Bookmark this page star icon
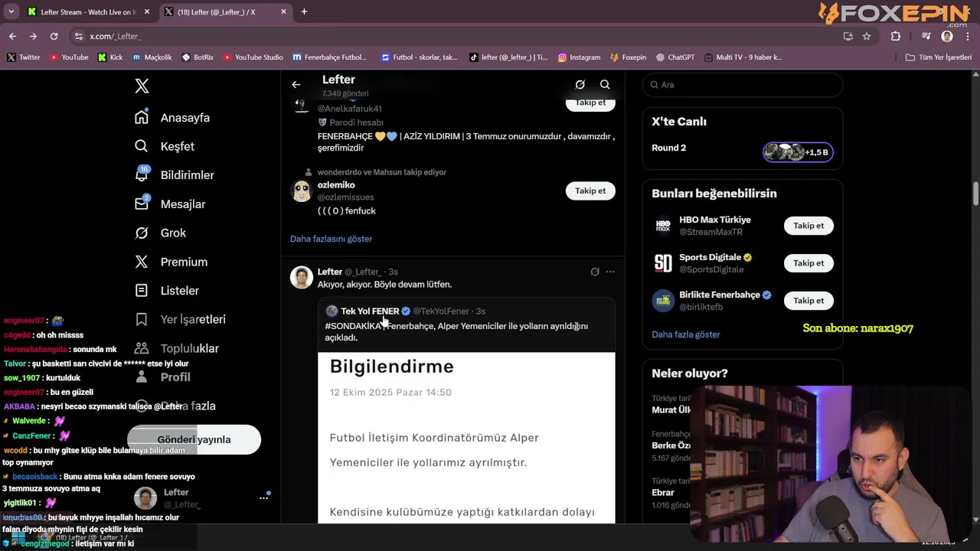Screen dimensions: 980x551 pyautogui.click(x=867, y=36)
